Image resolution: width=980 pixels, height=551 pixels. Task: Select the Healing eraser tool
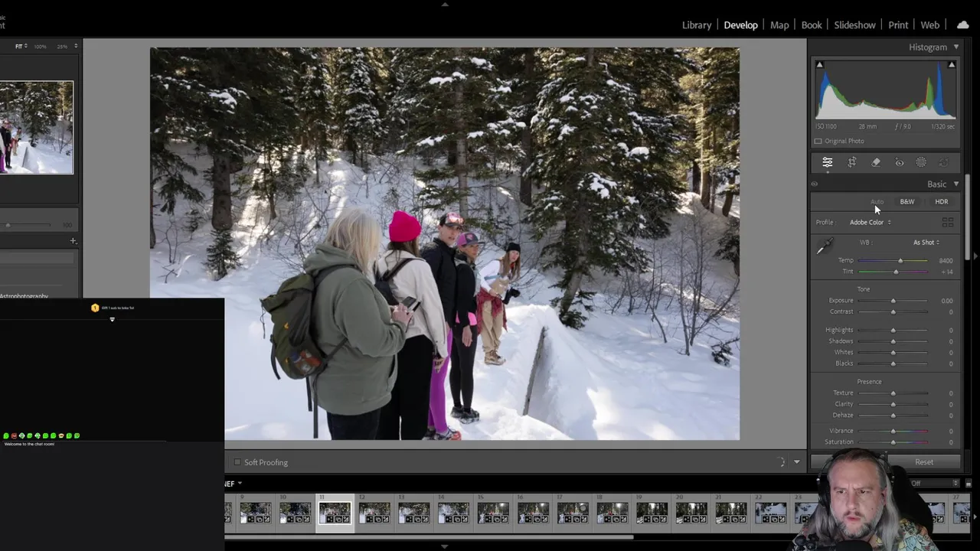[x=876, y=162]
